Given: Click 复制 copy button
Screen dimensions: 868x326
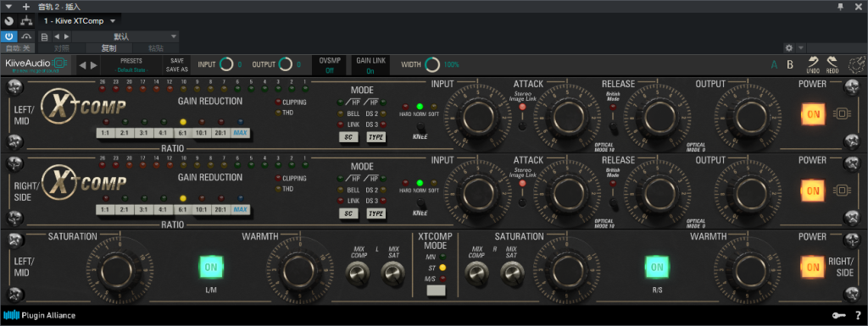Looking at the screenshot, I should coord(109,48).
